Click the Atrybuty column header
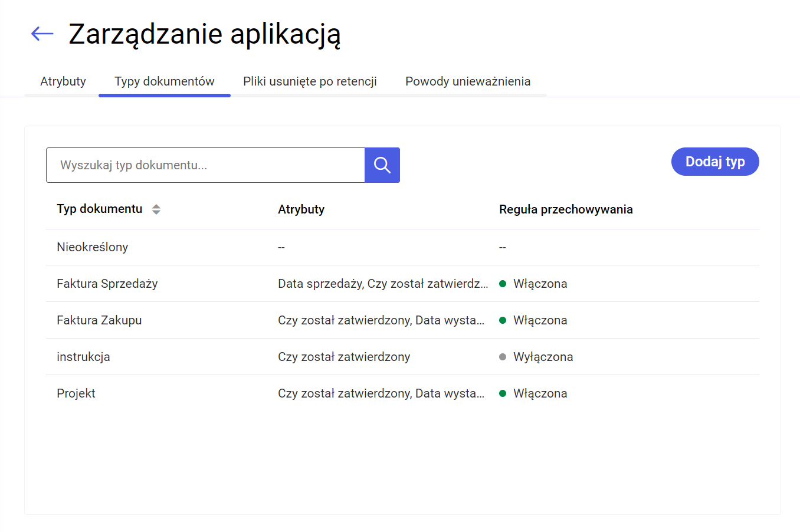This screenshot has width=800, height=532. tap(301, 209)
